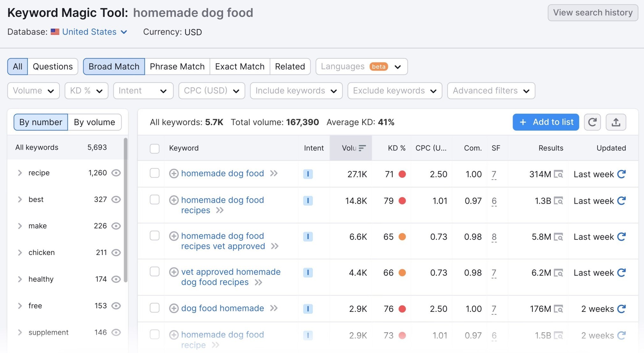Image resolution: width=644 pixels, height=353 pixels.
Task: Click the Add to list button icon
Action: (523, 122)
